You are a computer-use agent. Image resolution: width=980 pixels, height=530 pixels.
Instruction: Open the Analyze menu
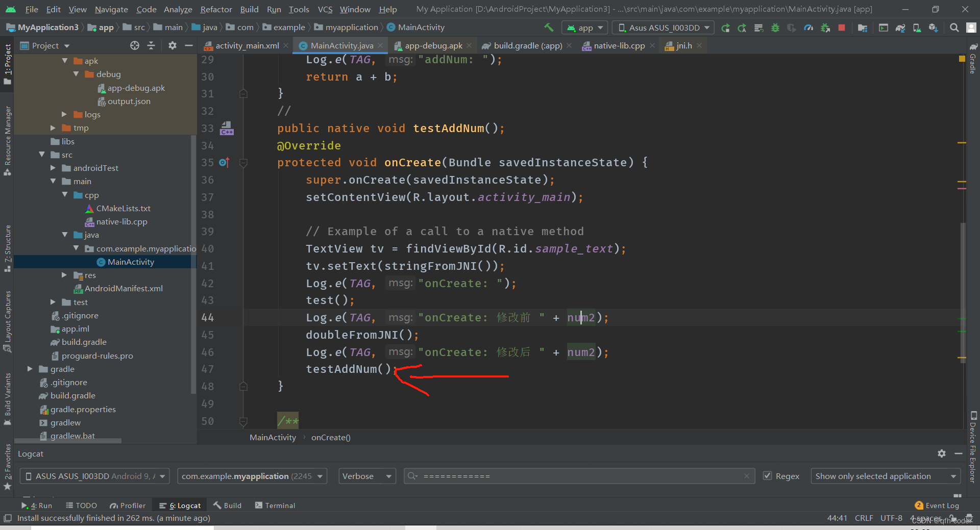(x=178, y=9)
